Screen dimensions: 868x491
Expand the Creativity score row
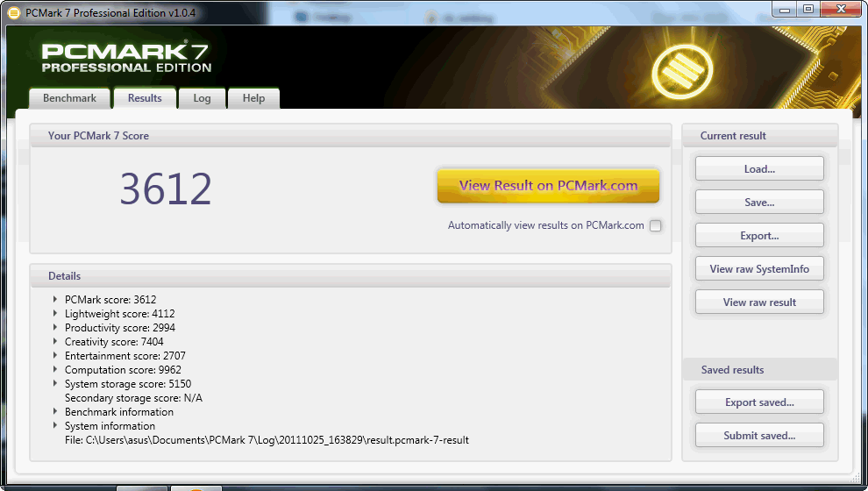click(55, 341)
